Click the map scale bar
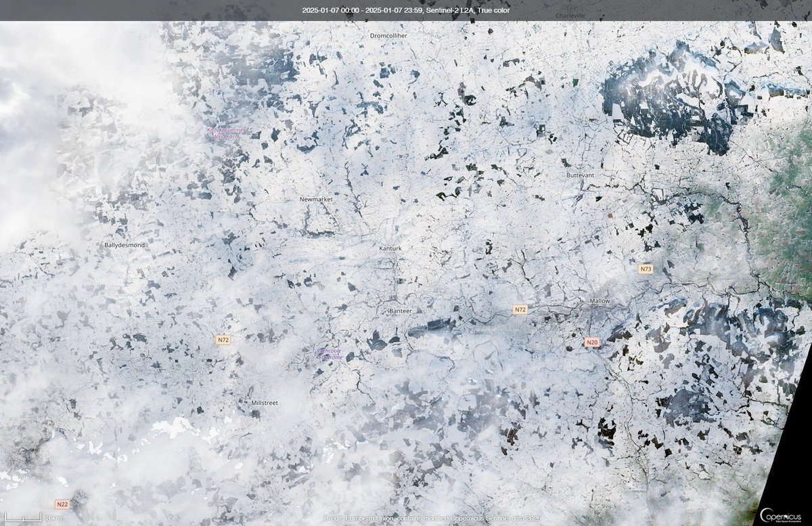Viewport: 812px width, 526px height. [x=22, y=518]
